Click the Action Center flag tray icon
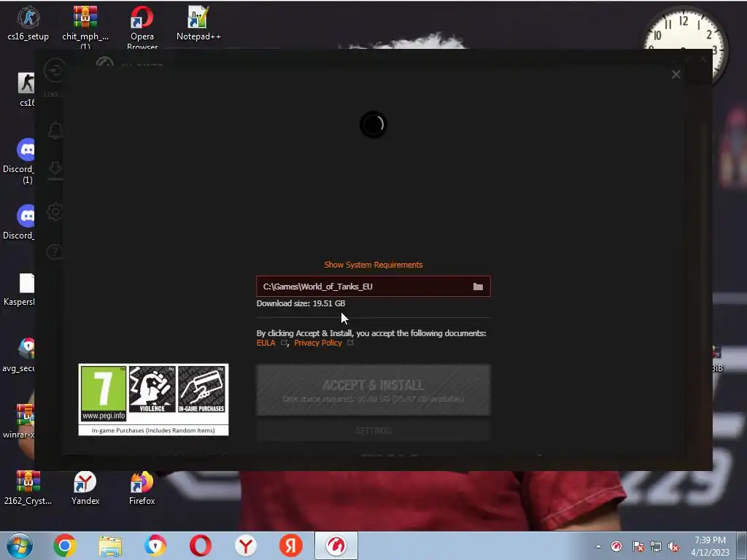 click(638, 547)
